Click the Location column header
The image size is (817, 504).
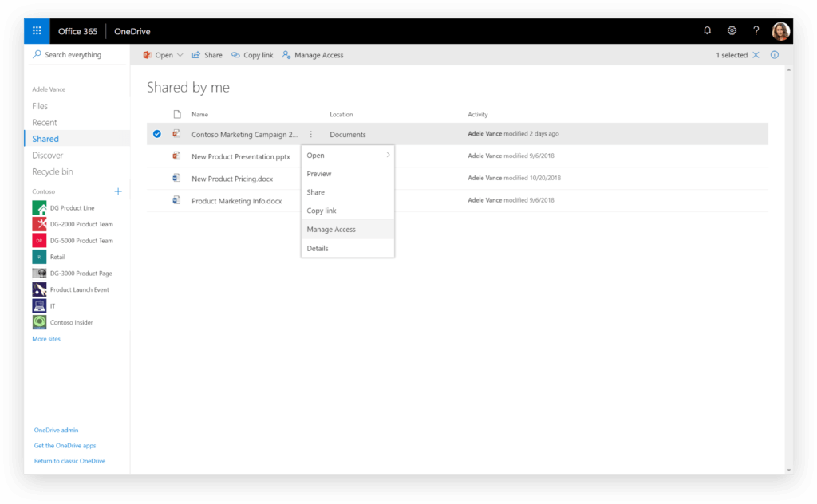pos(341,115)
